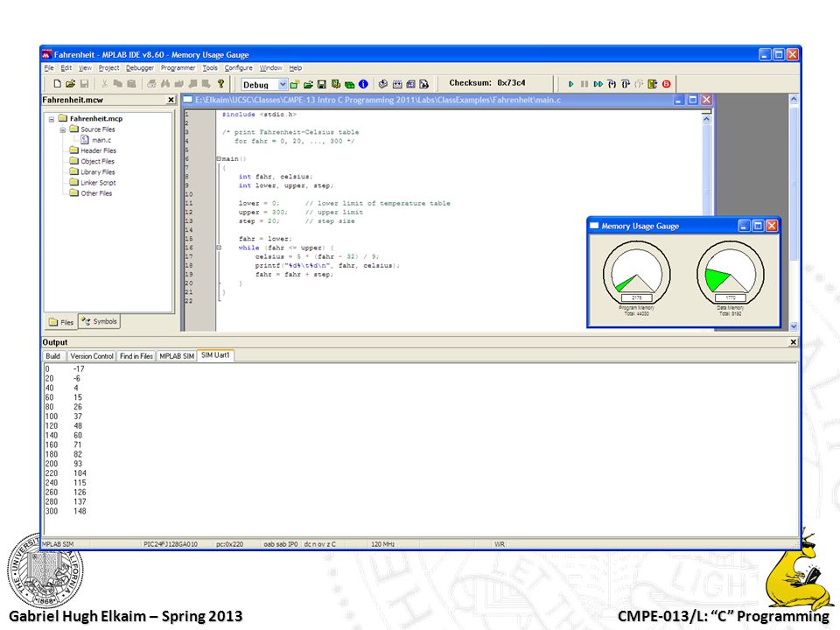Select the Header Files folder

[x=93, y=150]
